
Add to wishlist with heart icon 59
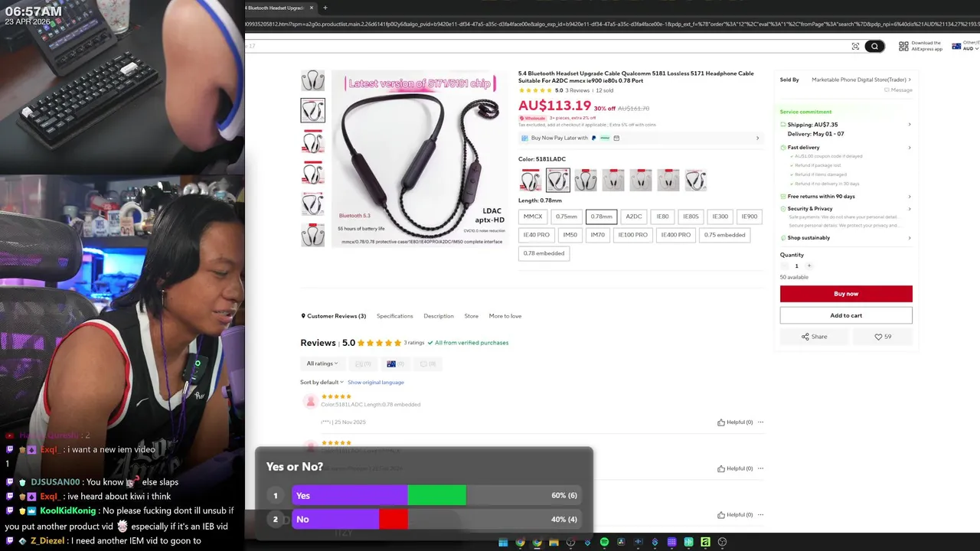click(883, 337)
